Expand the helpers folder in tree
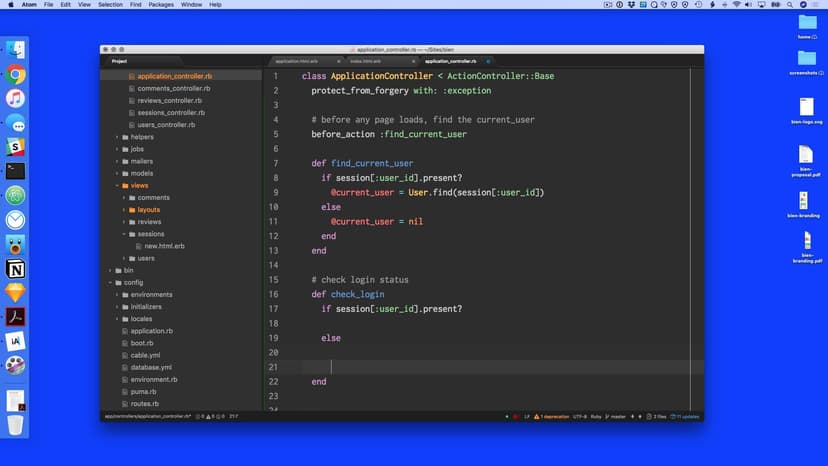Screen dimensions: 828x466 click(x=117, y=137)
